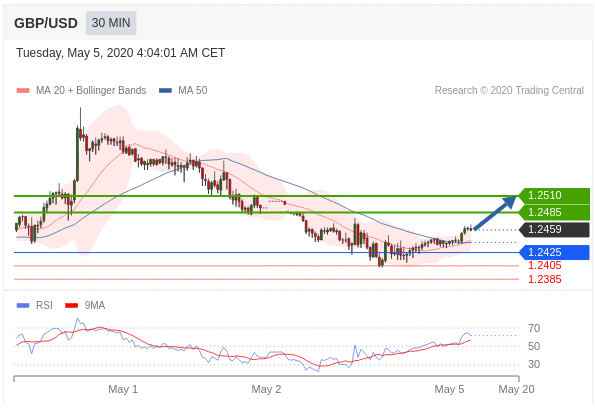Toggle the MA 50 legend label
The width and height of the screenshot is (595, 411).
(193, 90)
